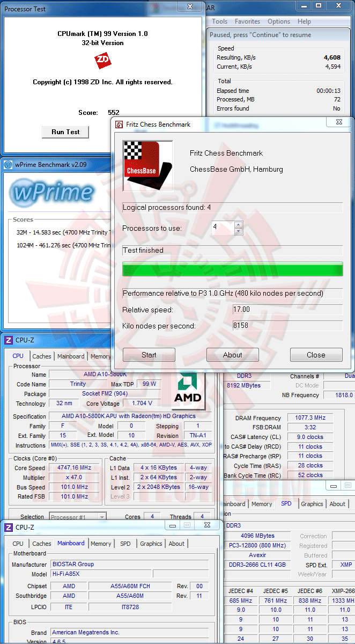Open the Favorites menu in WinRAR
This screenshot has width=355, height=644.
point(247,21)
